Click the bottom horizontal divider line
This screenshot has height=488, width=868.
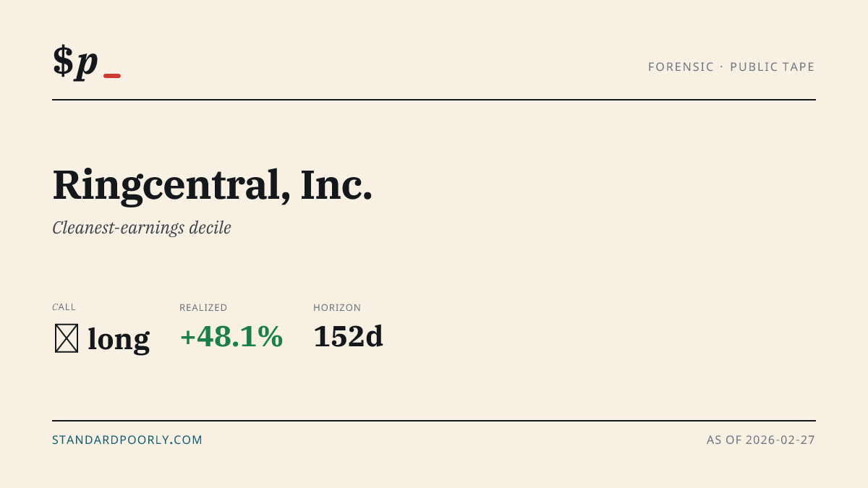[434, 420]
